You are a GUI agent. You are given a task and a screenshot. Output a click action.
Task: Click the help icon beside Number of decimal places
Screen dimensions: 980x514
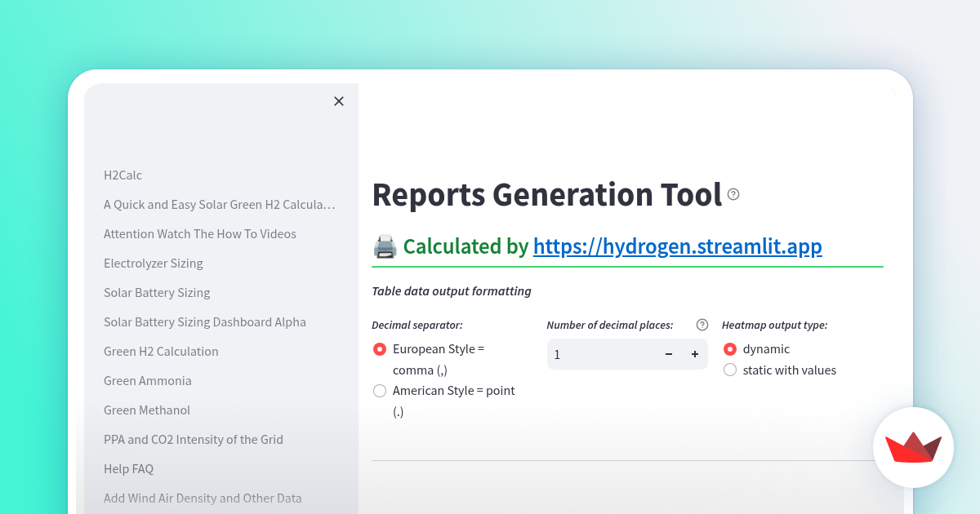[702, 325]
